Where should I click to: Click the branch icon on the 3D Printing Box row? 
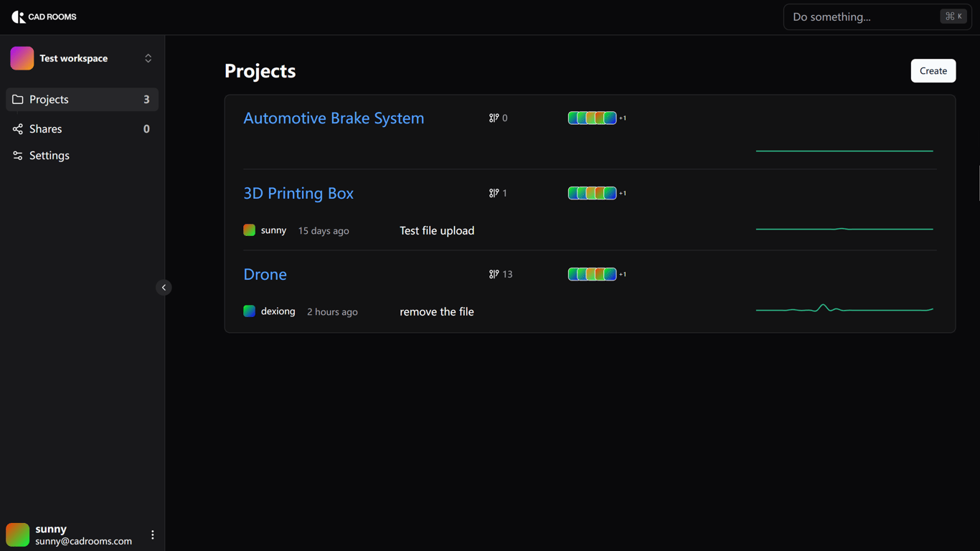pyautogui.click(x=494, y=193)
